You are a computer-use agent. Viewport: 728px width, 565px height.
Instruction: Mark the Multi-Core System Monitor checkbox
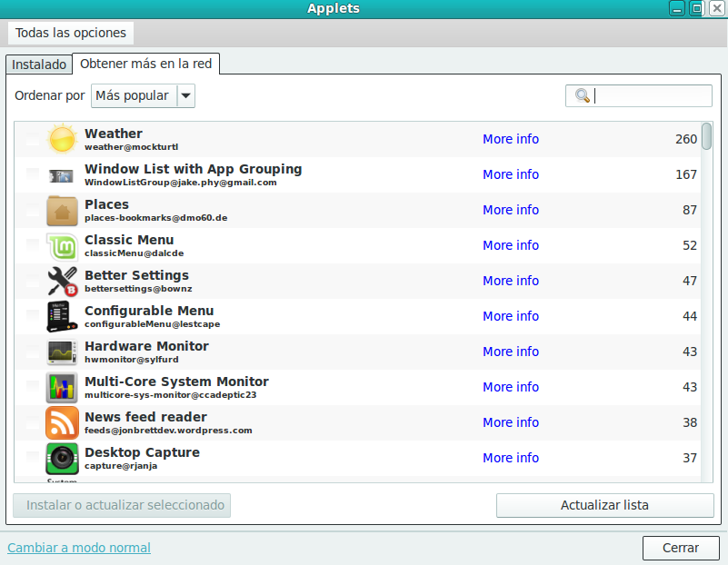[33, 387]
